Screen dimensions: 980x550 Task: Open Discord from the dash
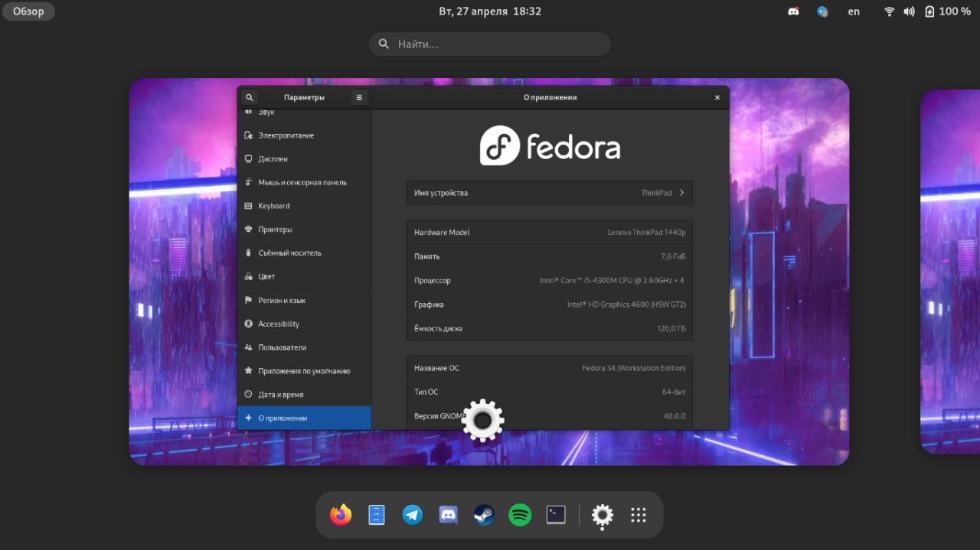(449, 515)
